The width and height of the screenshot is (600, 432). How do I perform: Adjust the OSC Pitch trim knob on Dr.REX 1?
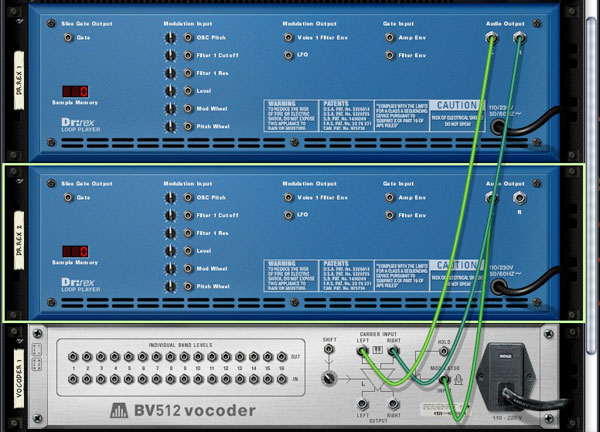(x=170, y=37)
